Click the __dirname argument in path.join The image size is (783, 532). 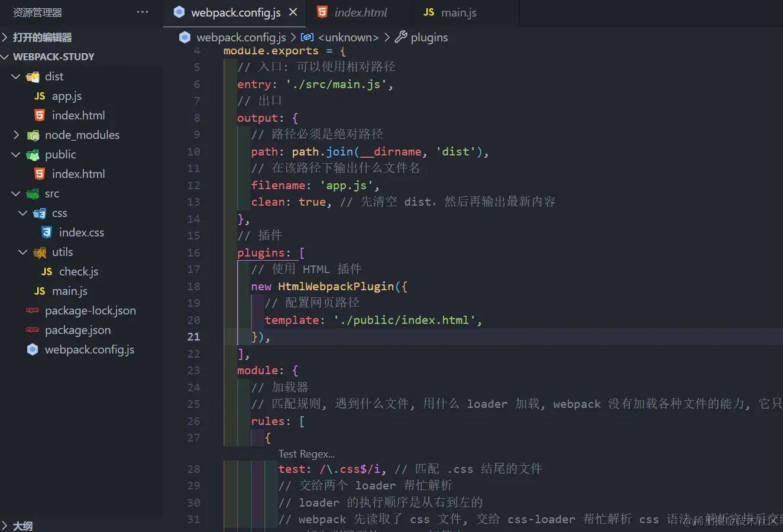pyautogui.click(x=390, y=151)
